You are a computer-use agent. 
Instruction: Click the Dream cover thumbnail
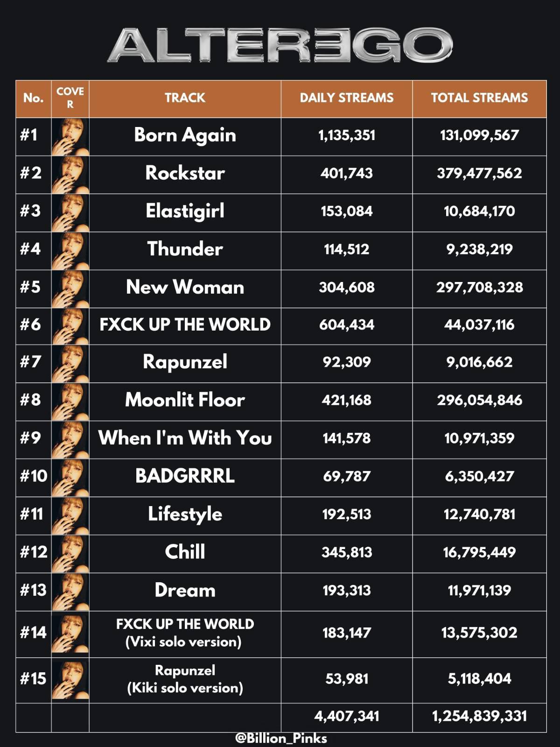click(70, 592)
